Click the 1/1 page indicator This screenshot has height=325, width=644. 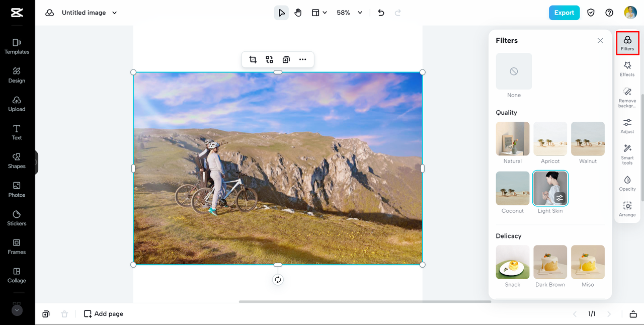pos(592,314)
